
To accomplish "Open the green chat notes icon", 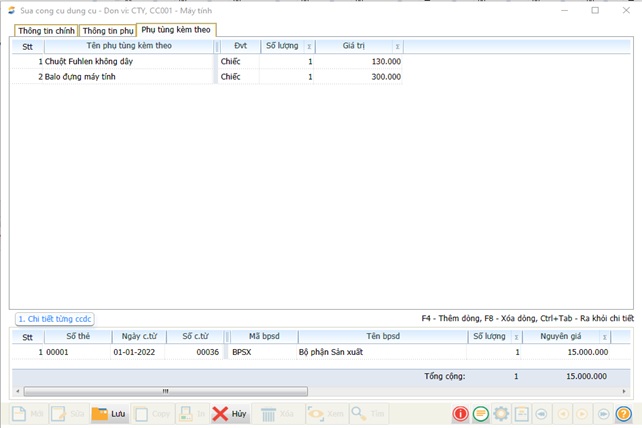I will pos(480,413).
